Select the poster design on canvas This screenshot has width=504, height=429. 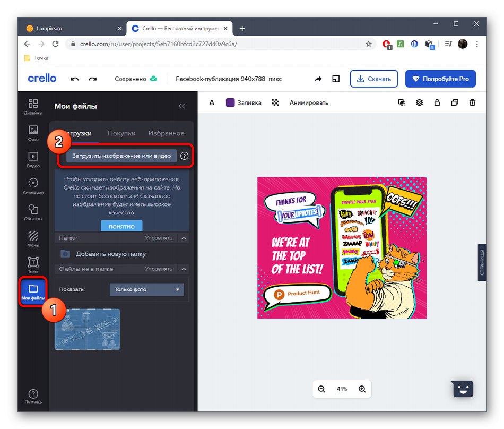point(342,247)
